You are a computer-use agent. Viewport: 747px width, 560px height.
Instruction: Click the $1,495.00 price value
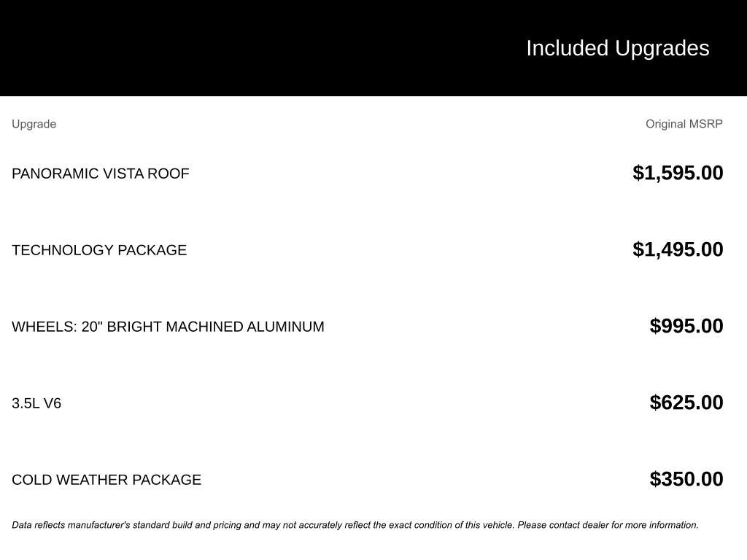[678, 249]
